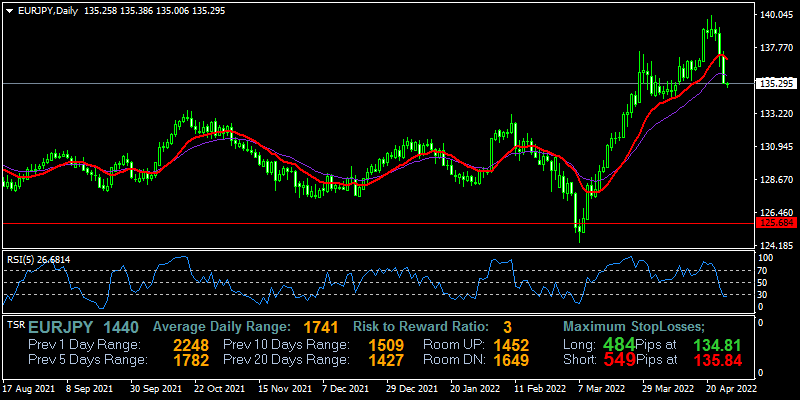Image resolution: width=800 pixels, height=400 pixels.
Task: Click the EURJPY,Daily chart title
Action: pyautogui.click(x=47, y=11)
